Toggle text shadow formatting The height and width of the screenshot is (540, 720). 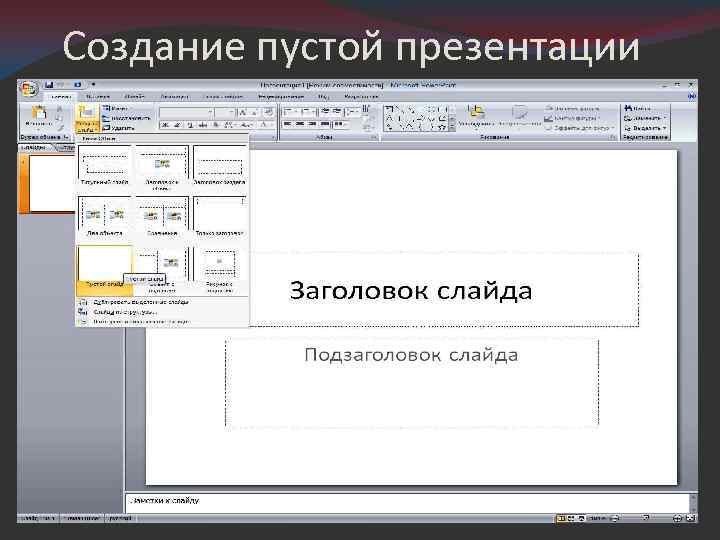(x=215, y=125)
